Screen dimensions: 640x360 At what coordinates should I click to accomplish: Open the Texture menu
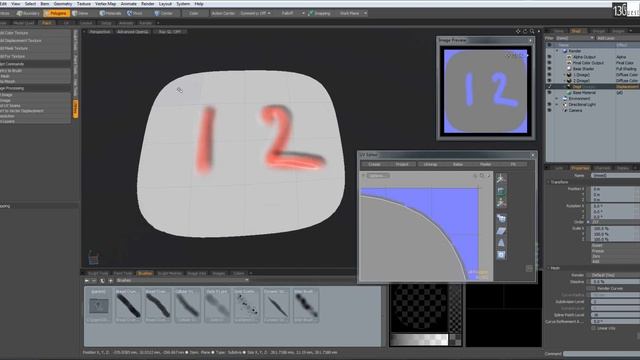pos(84,4)
